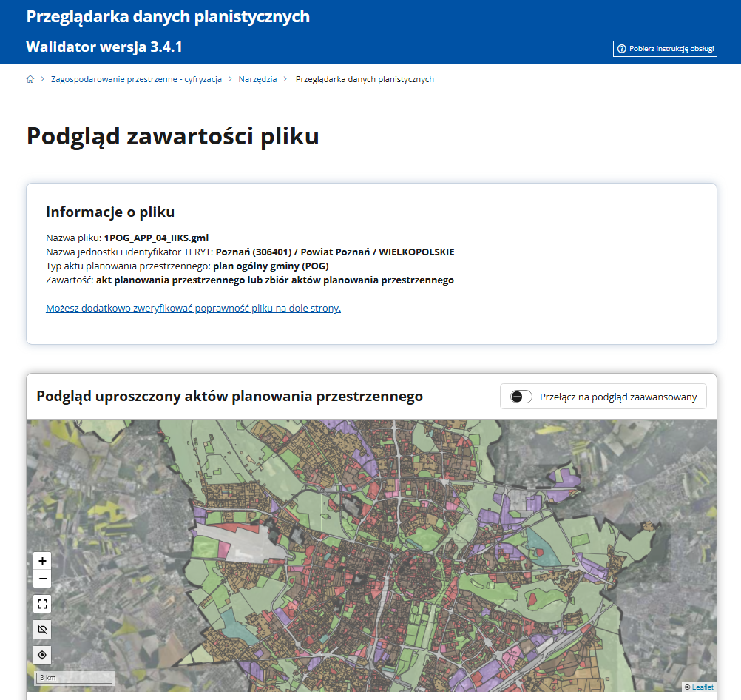Image resolution: width=741 pixels, height=700 pixels.
Task: Open the file verification link below Zawartość
Action: (193, 308)
